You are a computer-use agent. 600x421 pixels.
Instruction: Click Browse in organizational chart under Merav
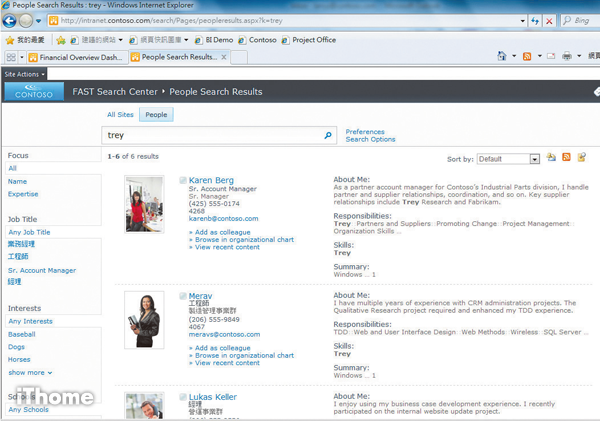(x=244, y=355)
